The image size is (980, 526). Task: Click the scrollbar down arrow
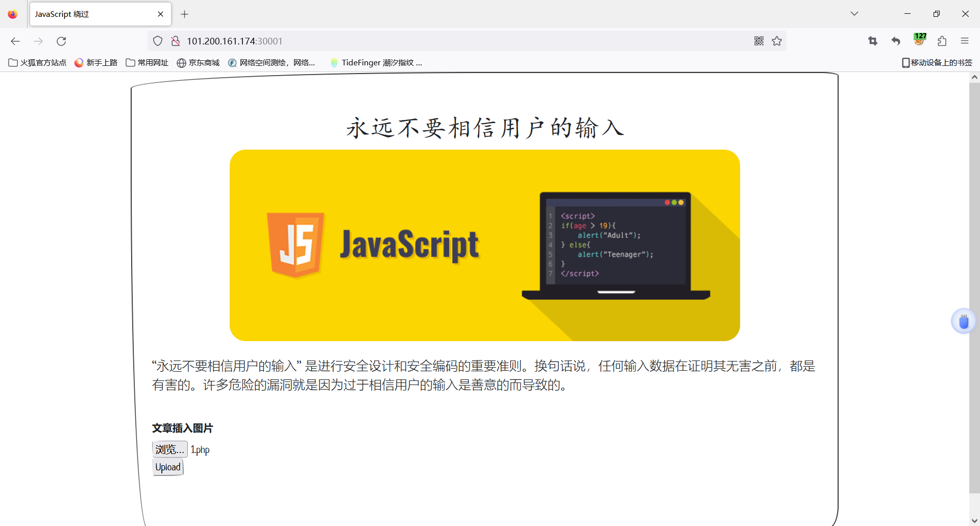(974, 520)
